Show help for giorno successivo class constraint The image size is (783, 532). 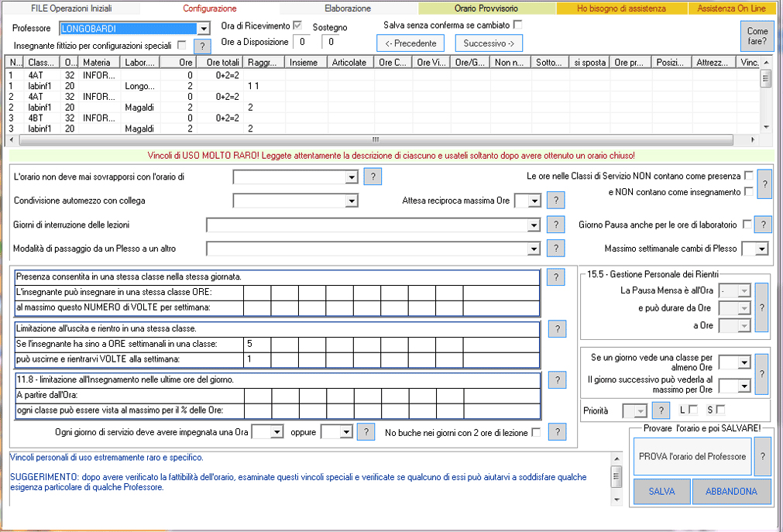(761, 374)
